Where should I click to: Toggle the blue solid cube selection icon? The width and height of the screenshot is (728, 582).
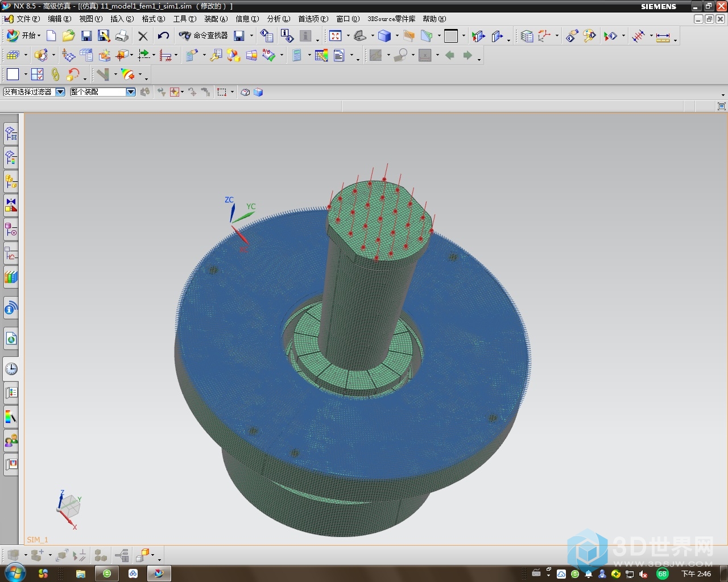click(x=258, y=92)
